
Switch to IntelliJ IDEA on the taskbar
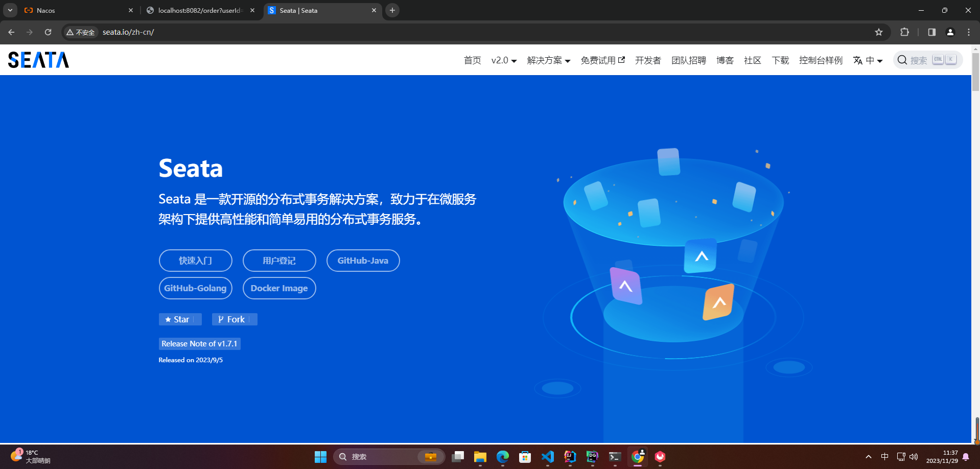[x=570, y=457]
